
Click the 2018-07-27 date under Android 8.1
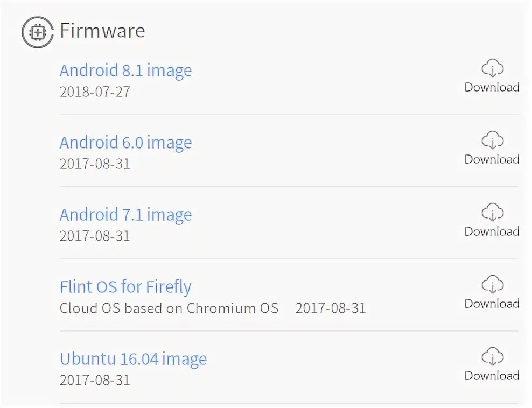[x=95, y=92]
